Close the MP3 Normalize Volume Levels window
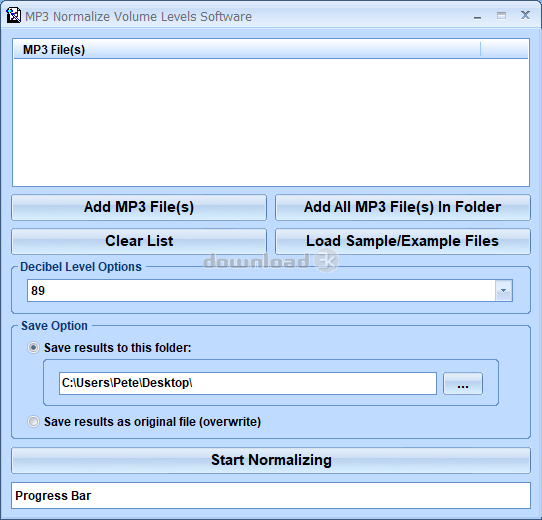Image resolution: width=542 pixels, height=520 pixels. 525,15
